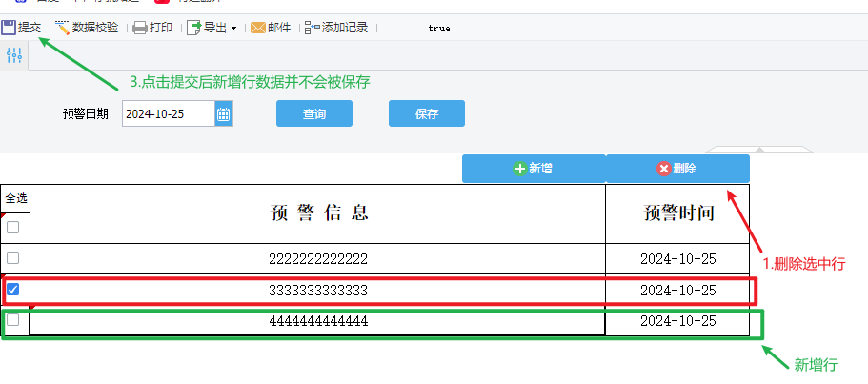This screenshot has height=384, width=868.
Task: Click the 删除 delete row button
Action: [x=678, y=169]
